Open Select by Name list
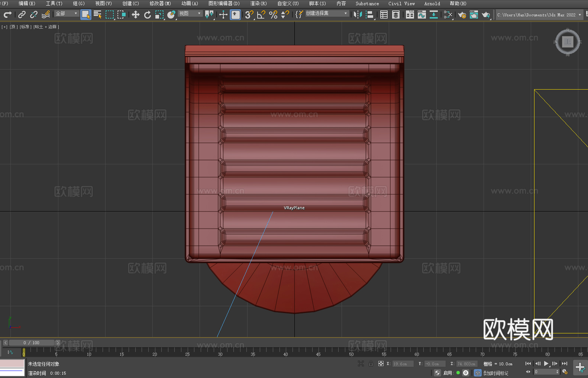588x378 pixels. click(98, 14)
